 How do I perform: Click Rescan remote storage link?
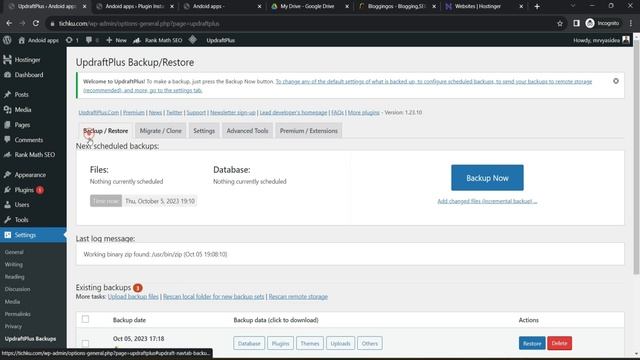click(x=298, y=297)
